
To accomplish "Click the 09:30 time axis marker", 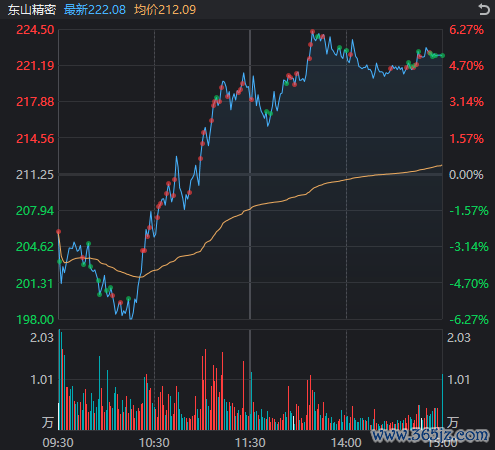I will pyautogui.click(x=58, y=443).
